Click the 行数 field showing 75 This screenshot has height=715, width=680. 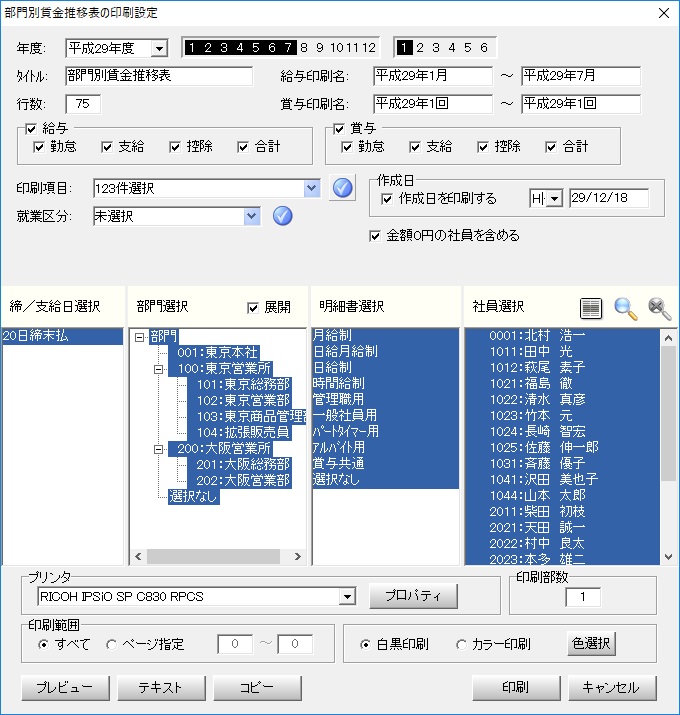[83, 104]
